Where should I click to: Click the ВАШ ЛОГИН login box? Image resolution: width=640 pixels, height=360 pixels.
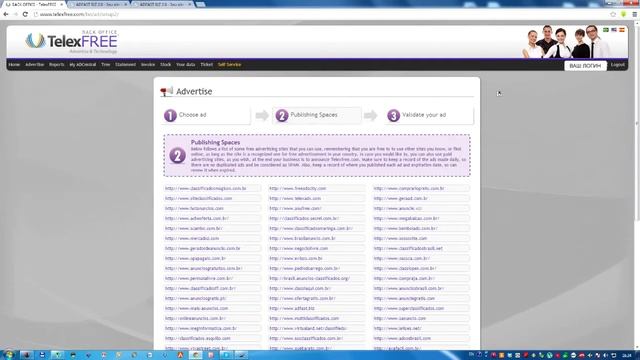[585, 65]
